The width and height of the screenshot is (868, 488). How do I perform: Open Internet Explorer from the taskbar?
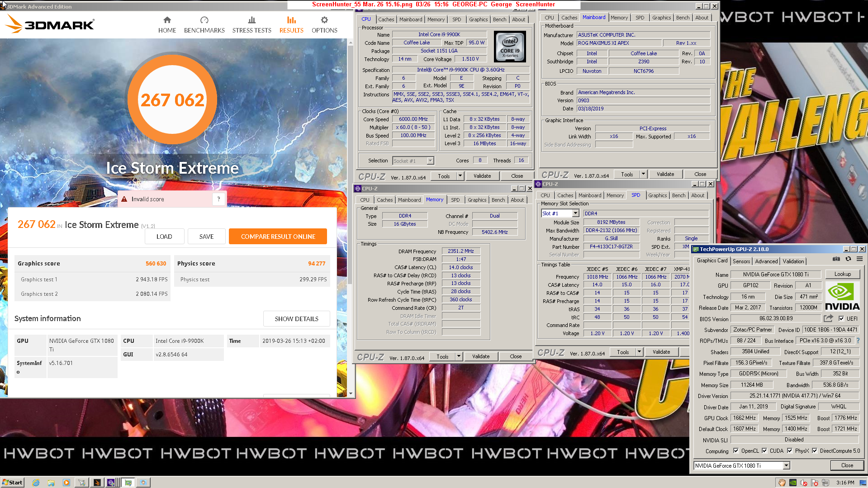[x=36, y=483]
